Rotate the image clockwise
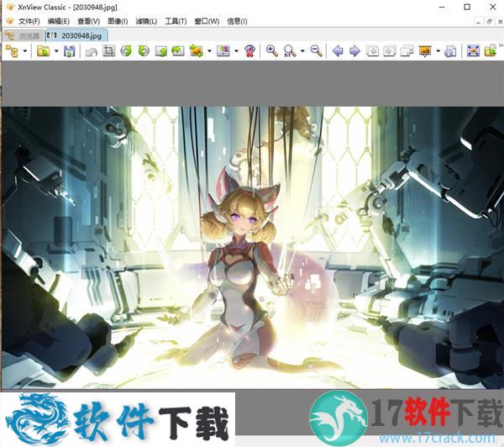This screenshot has width=504, height=447. [x=144, y=50]
